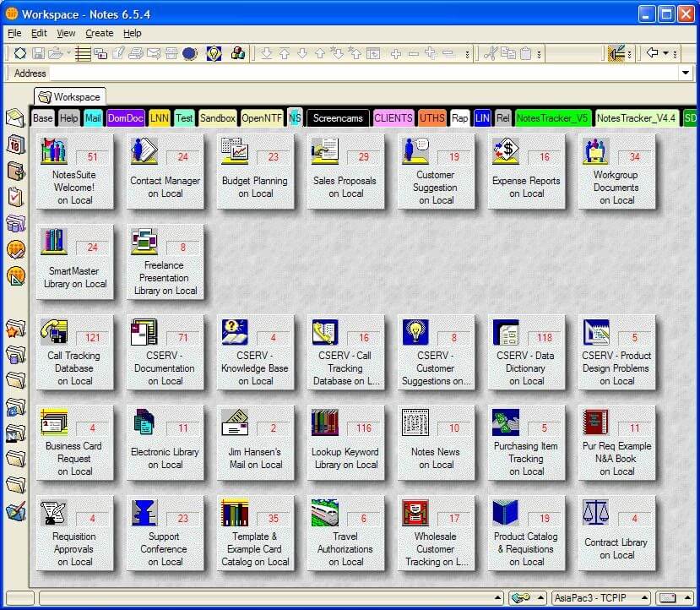Click the Print toolbar icon

[137, 53]
